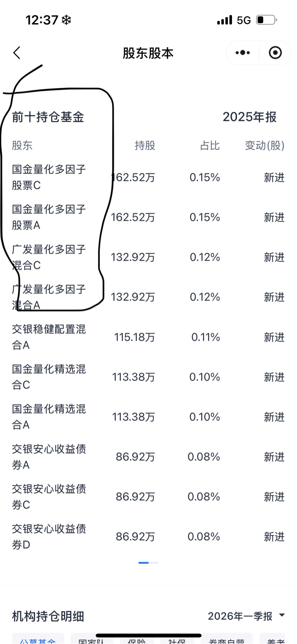Viewport: 297px width, 644px height.
Task: Tap the 变动(股) column header
Action: [x=265, y=146]
